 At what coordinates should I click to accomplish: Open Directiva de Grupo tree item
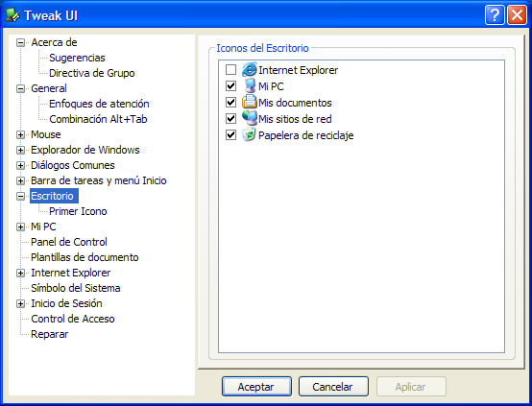[x=91, y=73]
